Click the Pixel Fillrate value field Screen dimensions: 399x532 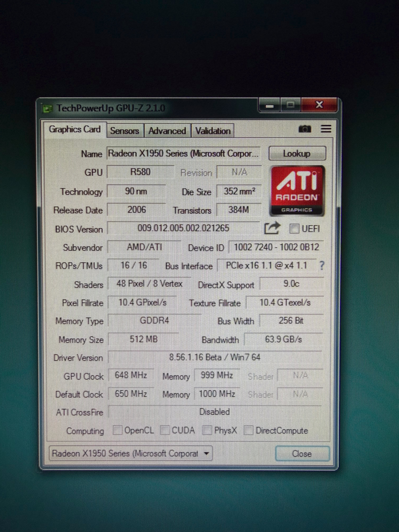pyautogui.click(x=142, y=302)
